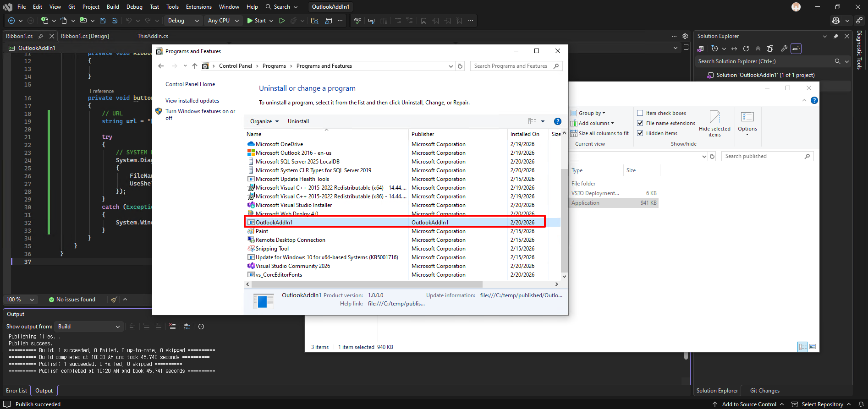This screenshot has height=409, width=868.
Task: Switch to the Error List tab
Action: (x=16, y=391)
